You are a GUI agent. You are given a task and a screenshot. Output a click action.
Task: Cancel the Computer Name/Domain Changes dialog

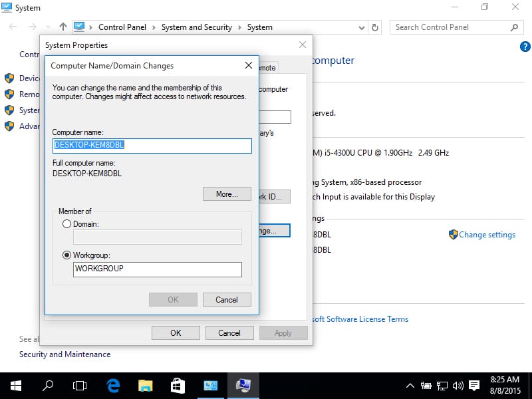coord(227,300)
